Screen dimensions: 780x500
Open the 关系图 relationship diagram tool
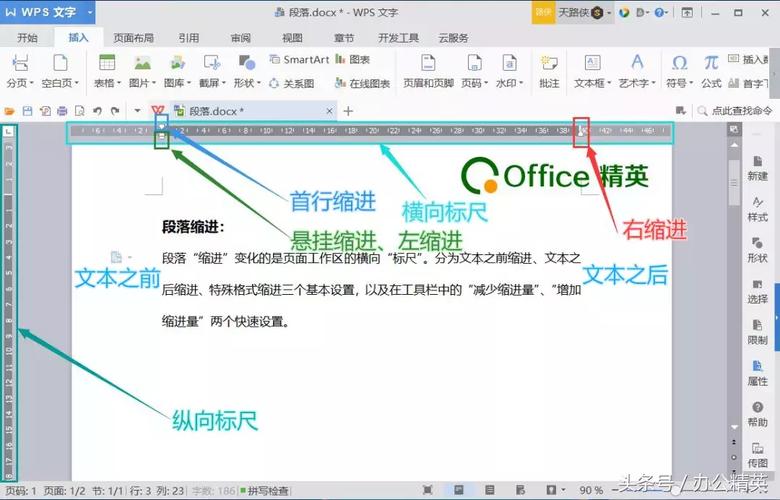[292, 84]
